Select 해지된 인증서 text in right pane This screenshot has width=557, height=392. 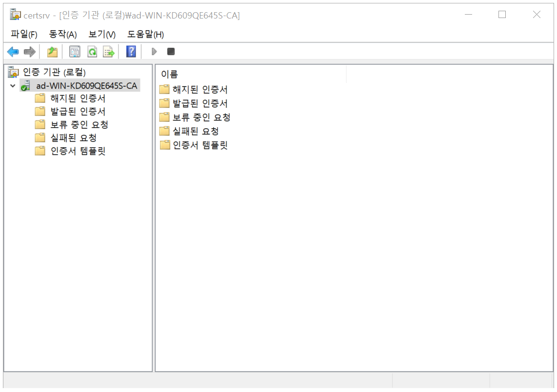coord(200,89)
